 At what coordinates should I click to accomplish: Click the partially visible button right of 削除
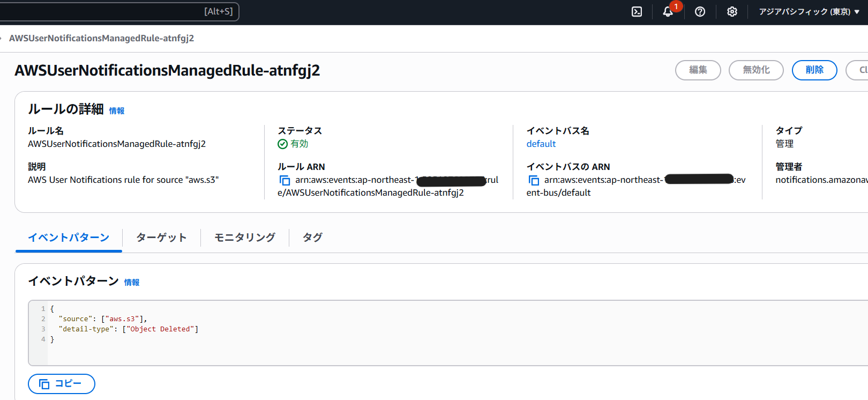coord(857,70)
